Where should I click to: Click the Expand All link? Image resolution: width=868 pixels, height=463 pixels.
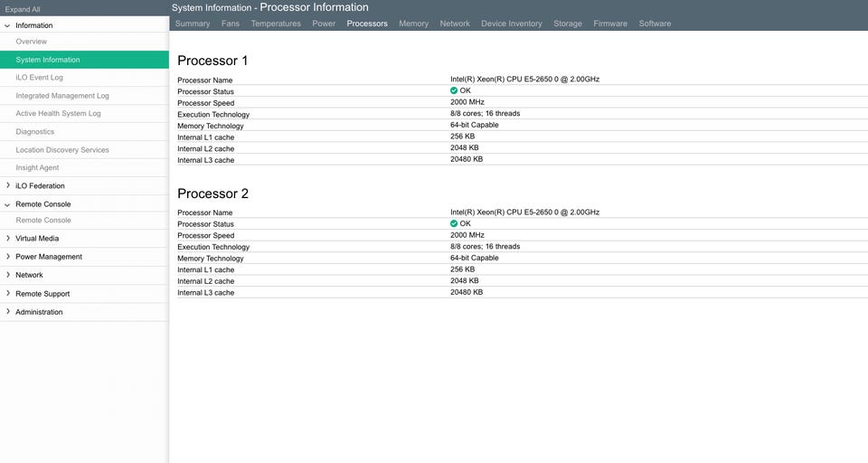click(x=23, y=9)
